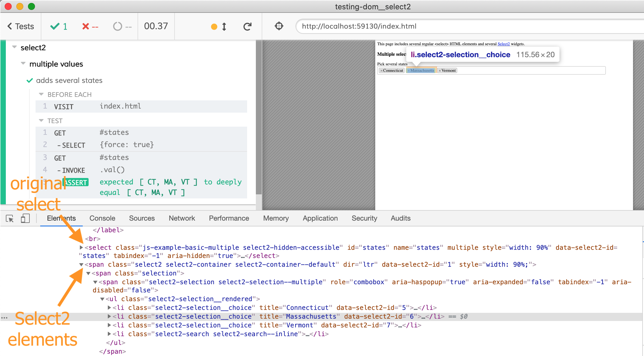This screenshot has width=644, height=356.
Task: Toggle auto-scrolling arrows icon
Action: pyautogui.click(x=224, y=27)
